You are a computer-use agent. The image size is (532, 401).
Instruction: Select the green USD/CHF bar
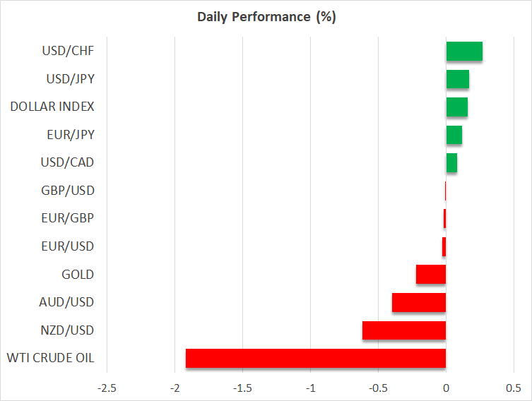pyautogui.click(x=464, y=52)
